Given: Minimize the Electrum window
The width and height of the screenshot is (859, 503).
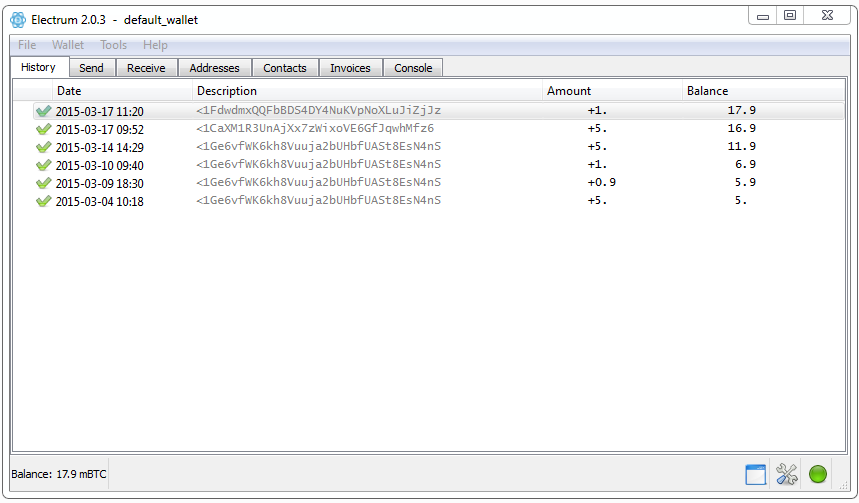Looking at the screenshot, I should pos(763,16).
